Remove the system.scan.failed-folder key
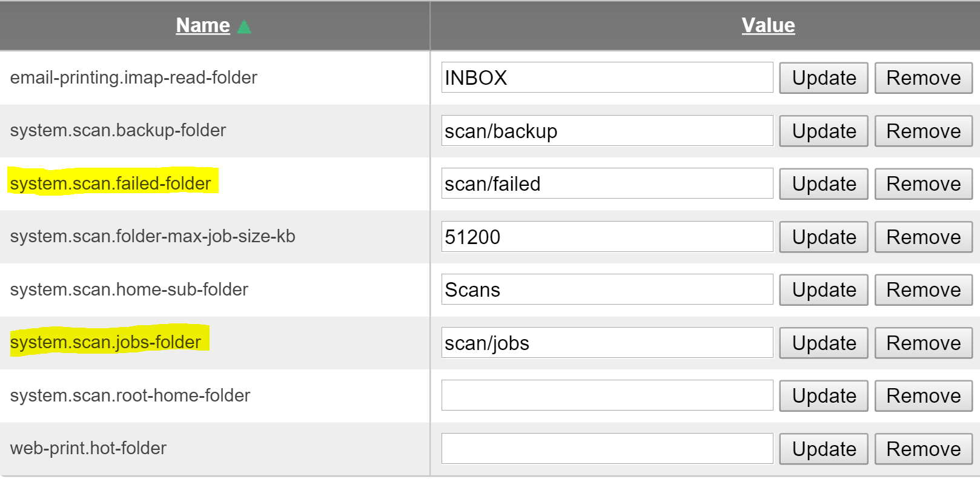The width and height of the screenshot is (980, 479). (x=923, y=184)
